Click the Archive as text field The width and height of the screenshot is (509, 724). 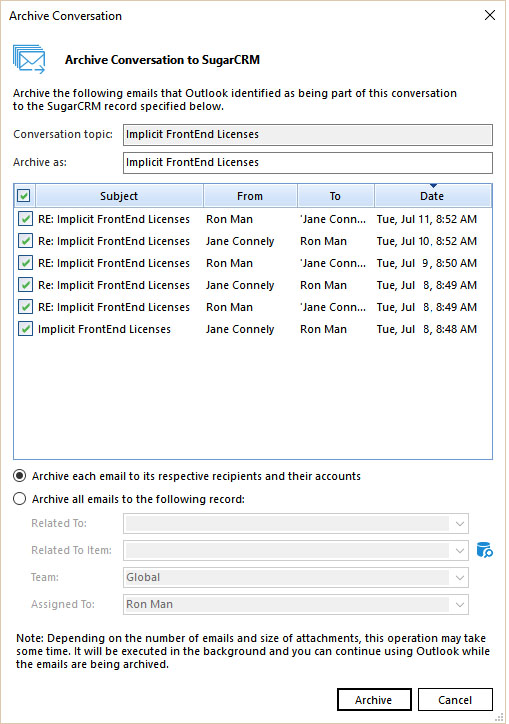pos(308,163)
